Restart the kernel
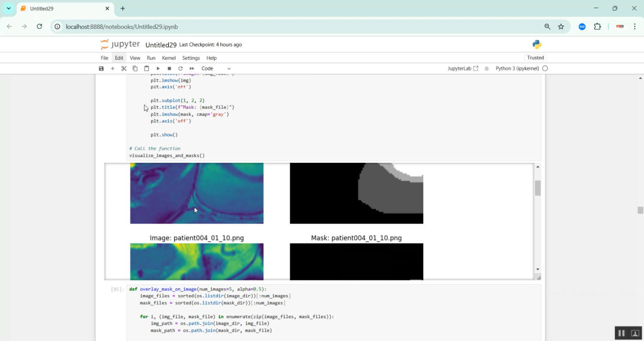The width and height of the screenshot is (644, 341). [180, 69]
